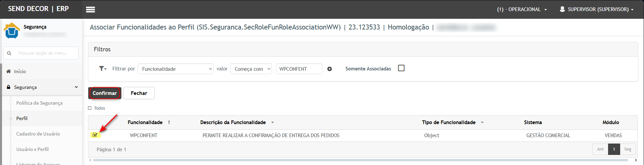Image resolution: width=644 pixels, height=165 pixels.
Task: Click the Segurança house logo icon
Action: click(12, 31)
